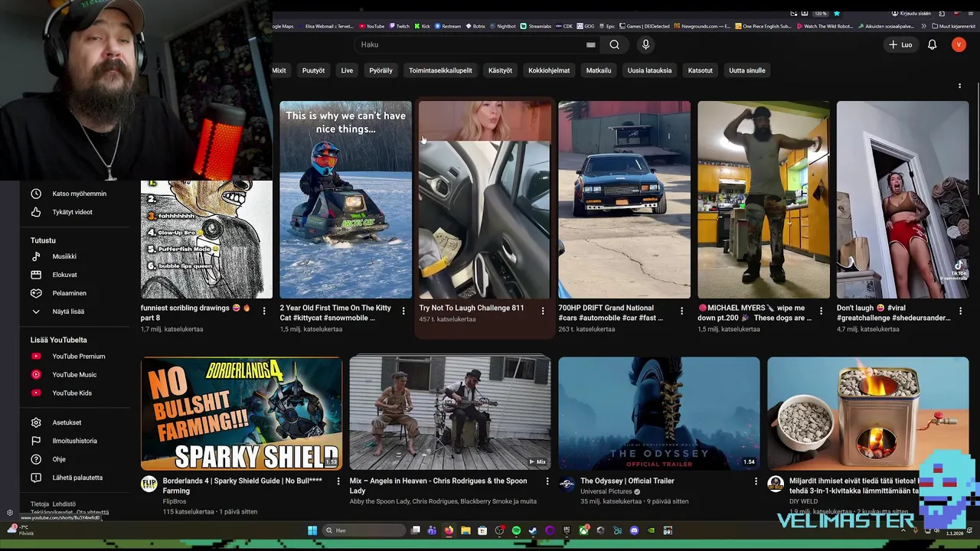Open the Streamlabs bookmark
Image resolution: width=980 pixels, height=551 pixels.
tap(536, 26)
